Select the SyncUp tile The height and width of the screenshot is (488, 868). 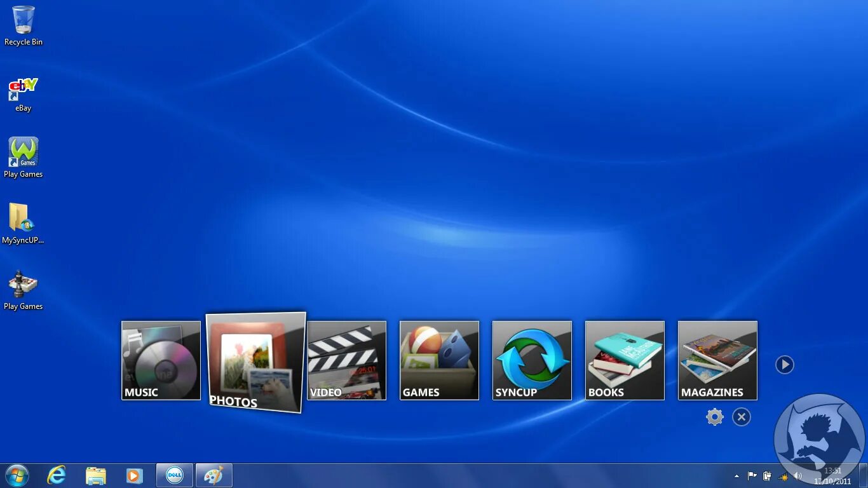(532, 360)
